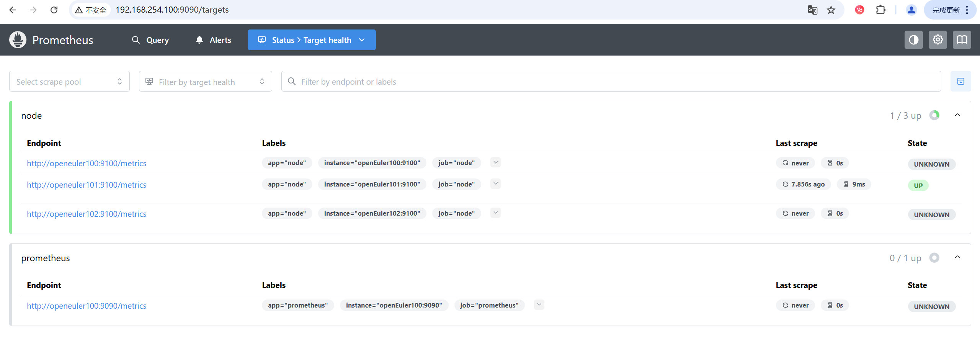Click UNKNOWN state badge for openeuler100:9090
The height and width of the screenshot is (347, 980).
click(931, 307)
